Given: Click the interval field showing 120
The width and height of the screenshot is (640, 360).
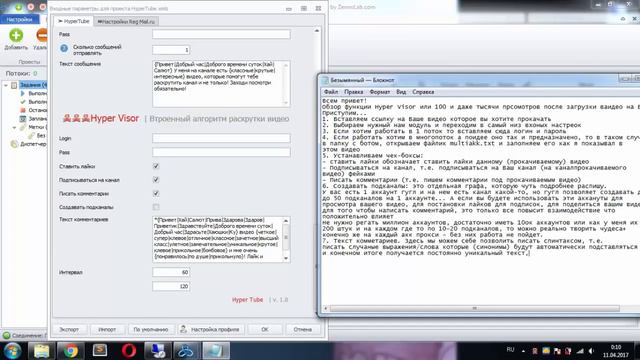Looking at the screenshot, I should [x=171, y=287].
